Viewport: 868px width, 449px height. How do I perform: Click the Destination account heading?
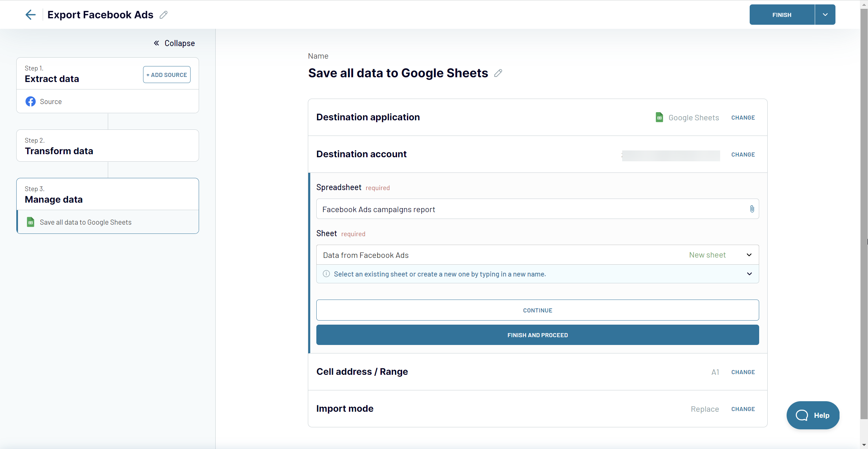pos(361,154)
